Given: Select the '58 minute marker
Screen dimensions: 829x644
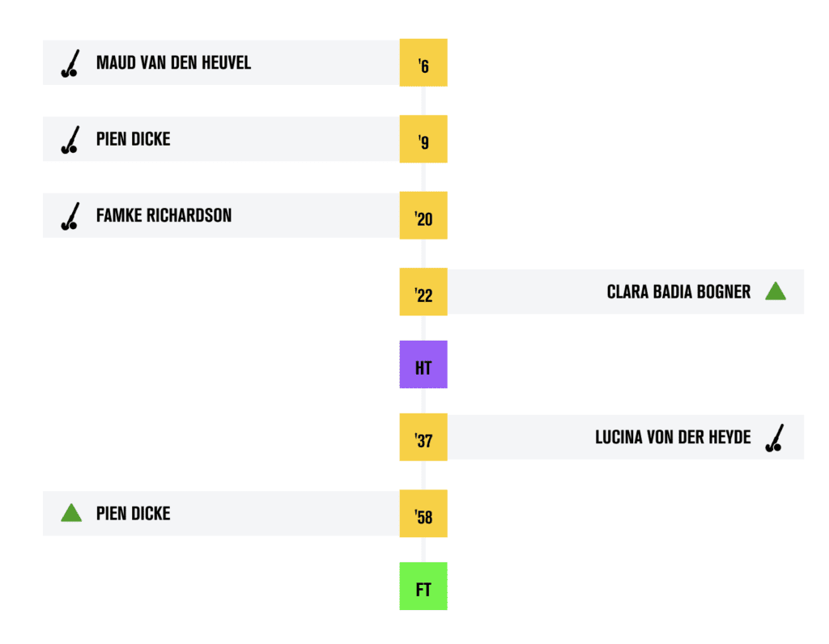Looking at the screenshot, I should pos(423,514).
